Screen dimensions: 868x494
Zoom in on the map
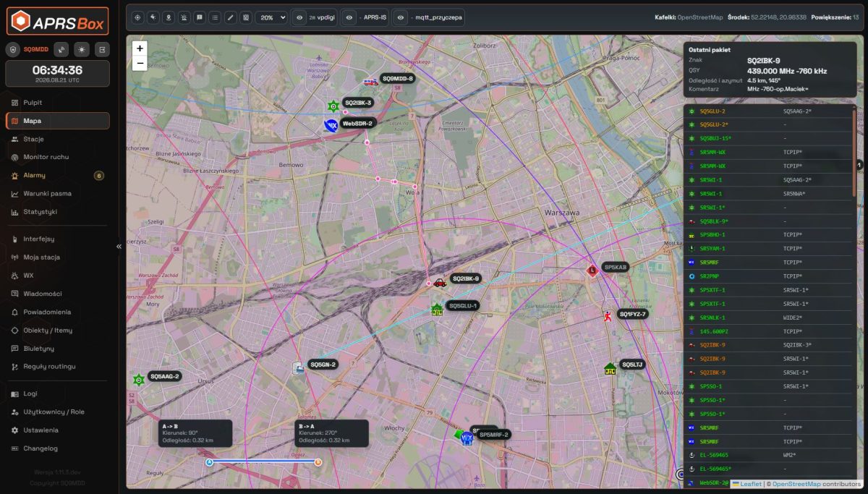coord(140,48)
